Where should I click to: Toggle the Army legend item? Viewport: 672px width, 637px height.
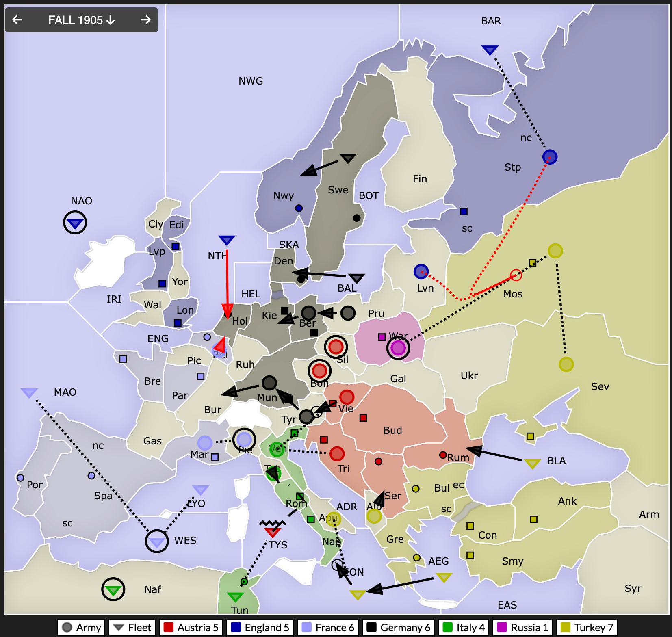click(82, 627)
